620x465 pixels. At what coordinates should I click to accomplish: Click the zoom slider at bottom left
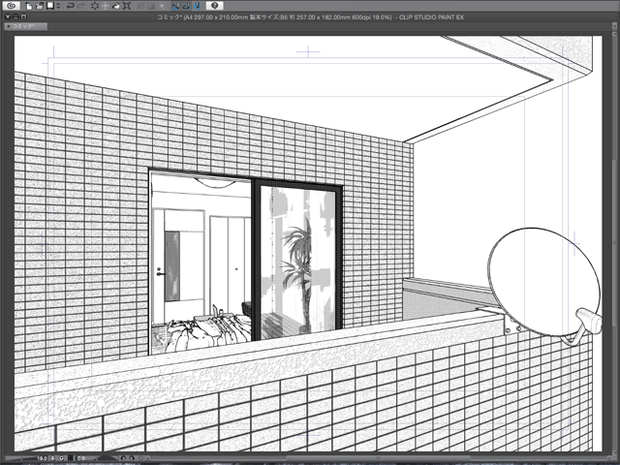20,458
